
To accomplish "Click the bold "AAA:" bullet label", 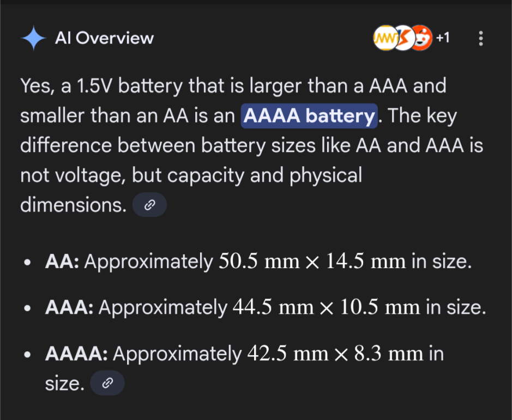I will pos(69,308).
